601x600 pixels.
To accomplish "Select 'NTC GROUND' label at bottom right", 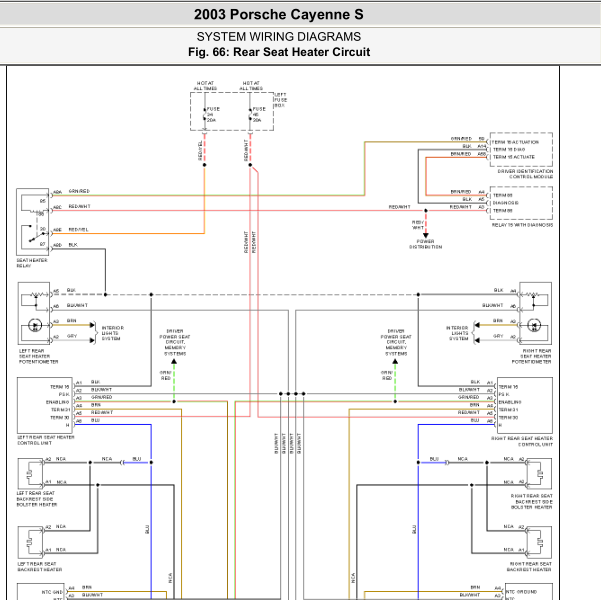I will click(x=522, y=592).
